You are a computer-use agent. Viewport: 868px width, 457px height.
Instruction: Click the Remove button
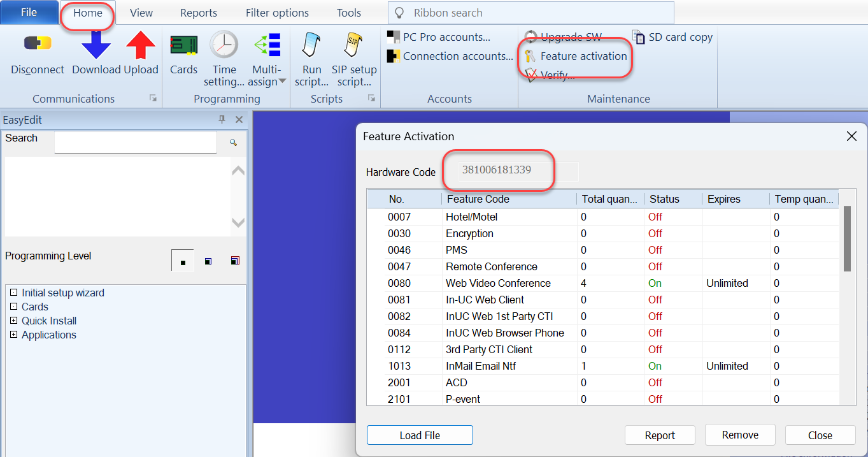click(x=740, y=435)
